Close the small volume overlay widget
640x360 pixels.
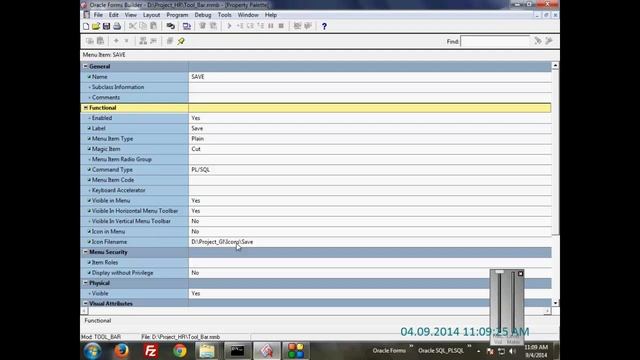pos(520,273)
